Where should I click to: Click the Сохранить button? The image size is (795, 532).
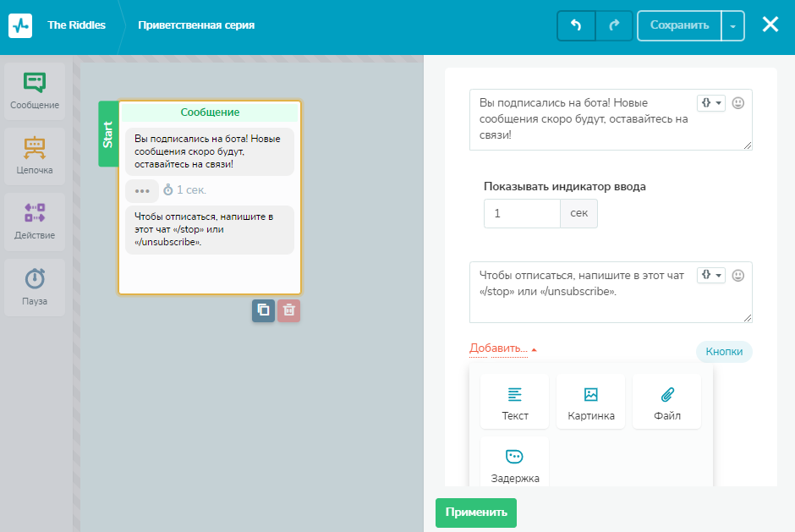coord(679,25)
